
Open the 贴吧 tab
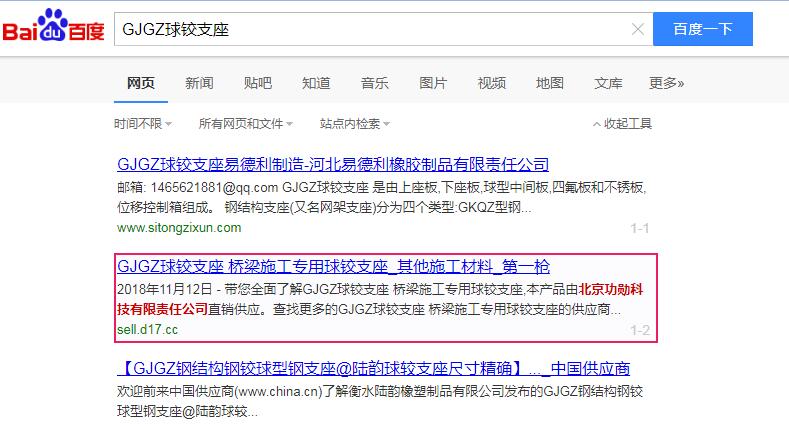pyautogui.click(x=258, y=83)
